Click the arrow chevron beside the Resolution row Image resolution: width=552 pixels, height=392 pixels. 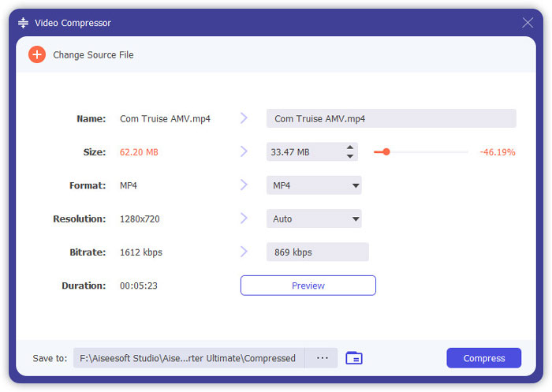244,218
